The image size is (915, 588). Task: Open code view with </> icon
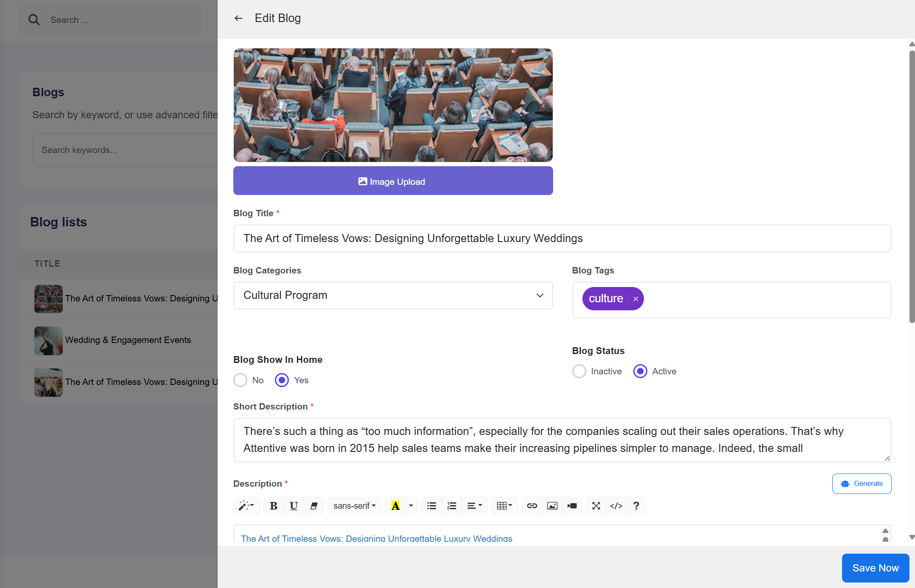(616, 506)
